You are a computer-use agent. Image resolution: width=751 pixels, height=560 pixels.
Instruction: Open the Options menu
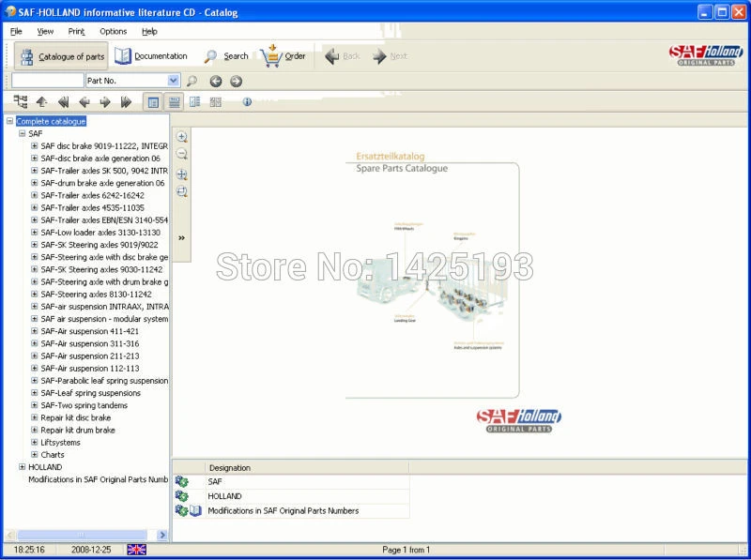[113, 31]
